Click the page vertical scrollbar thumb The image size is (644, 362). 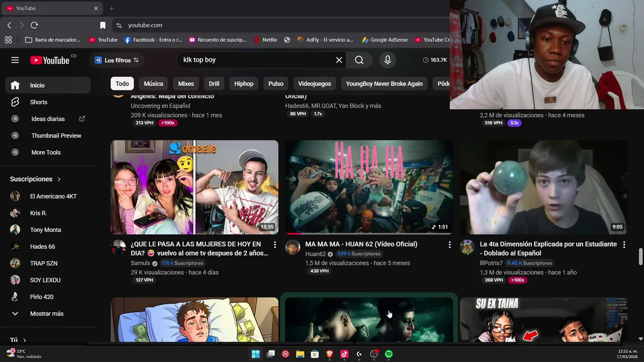pyautogui.click(x=640, y=256)
